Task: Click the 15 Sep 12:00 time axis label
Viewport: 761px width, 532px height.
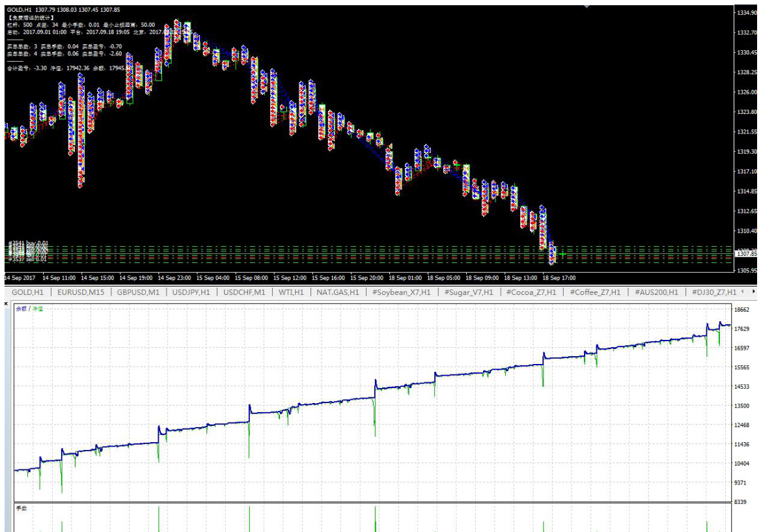Action: [x=290, y=277]
